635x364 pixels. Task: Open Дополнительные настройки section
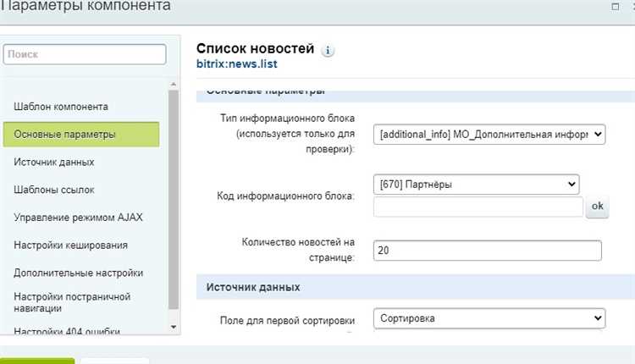[x=78, y=273]
